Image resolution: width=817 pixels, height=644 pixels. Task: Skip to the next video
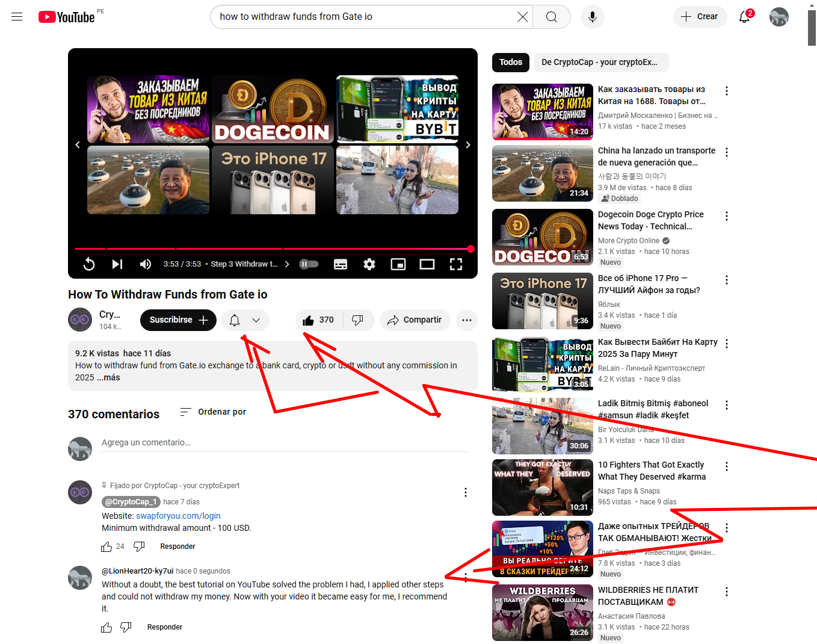point(117,264)
